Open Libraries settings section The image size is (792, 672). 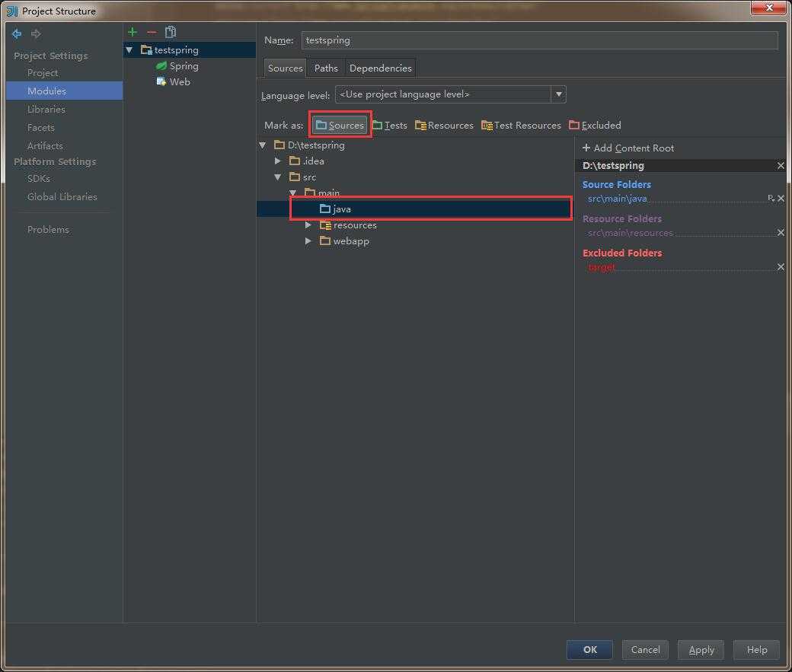click(46, 109)
